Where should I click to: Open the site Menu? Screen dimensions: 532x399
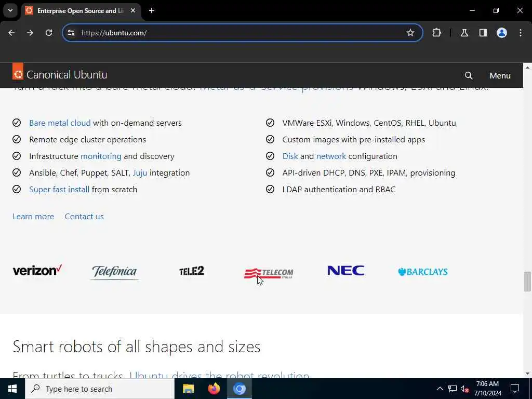pos(500,75)
